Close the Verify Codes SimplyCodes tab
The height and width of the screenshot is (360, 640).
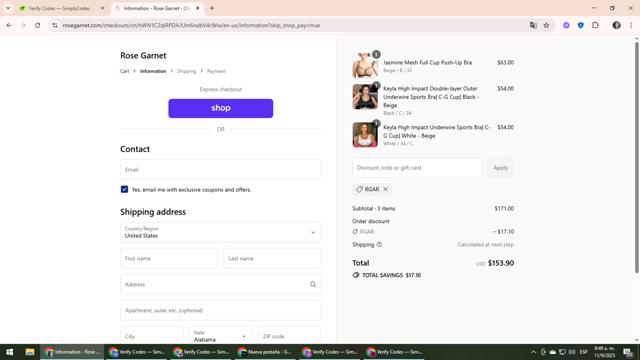[x=102, y=8]
